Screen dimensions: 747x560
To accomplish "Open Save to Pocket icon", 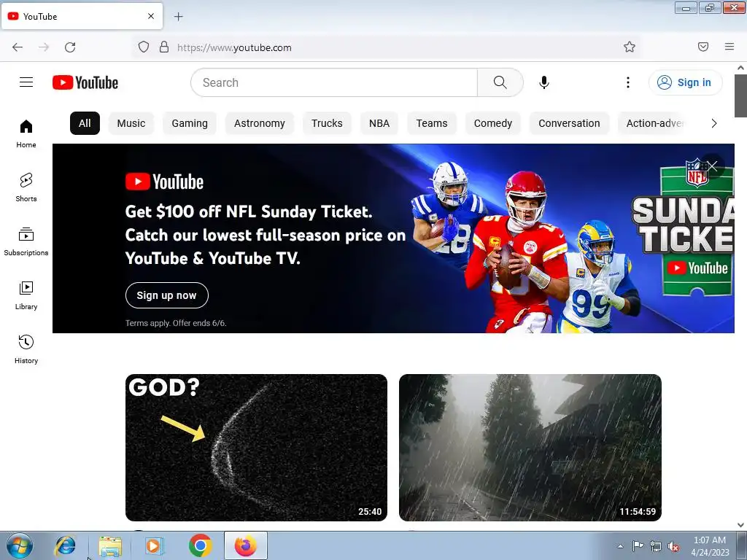I will pos(703,47).
